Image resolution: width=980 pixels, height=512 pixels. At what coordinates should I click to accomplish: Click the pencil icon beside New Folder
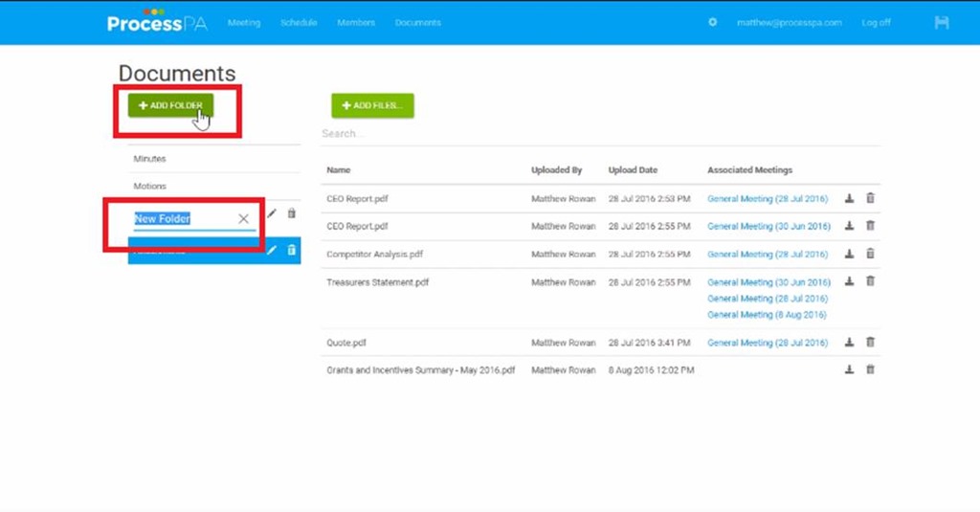(x=272, y=213)
